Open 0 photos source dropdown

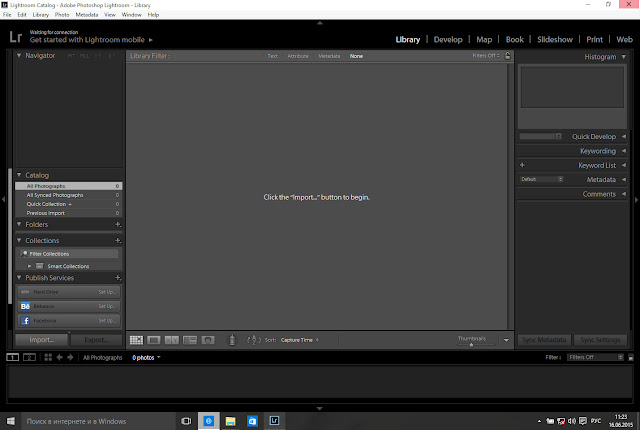146,357
